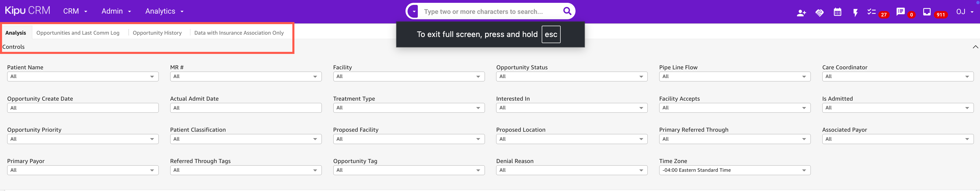Click the lightning bolt quick actions icon
This screenshot has height=191, width=980.
click(855, 13)
